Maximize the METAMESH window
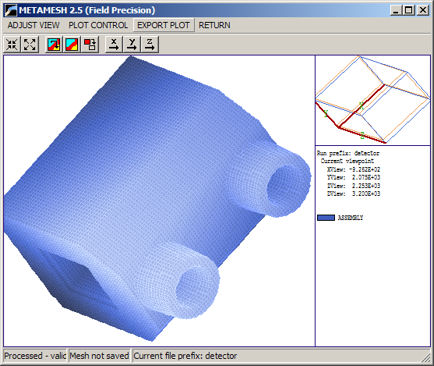This screenshot has height=366, width=434. [408, 10]
